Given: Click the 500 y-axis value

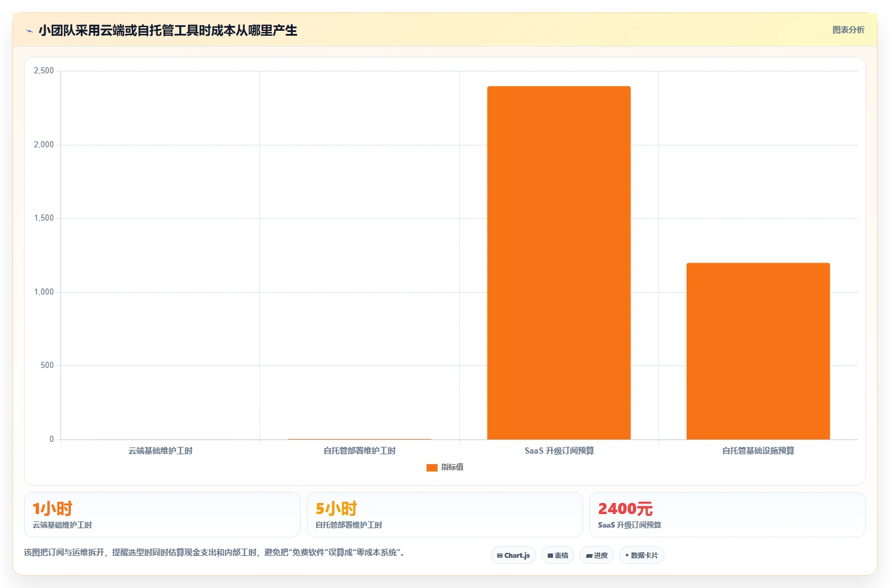Looking at the screenshot, I should tap(47, 365).
